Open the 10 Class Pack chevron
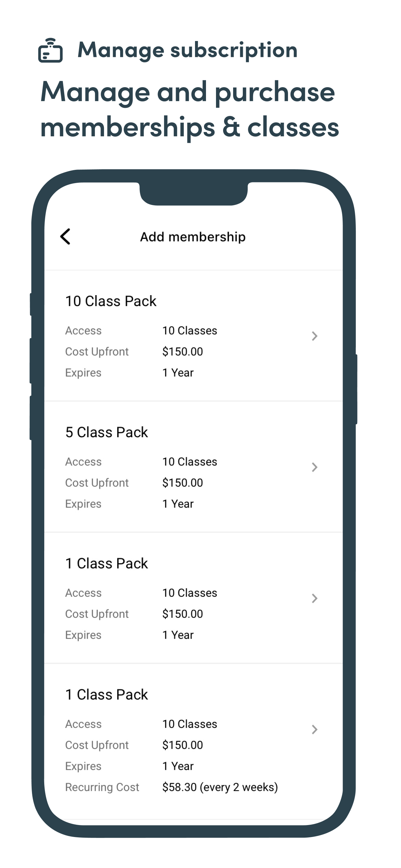The image size is (401, 868). tap(314, 336)
